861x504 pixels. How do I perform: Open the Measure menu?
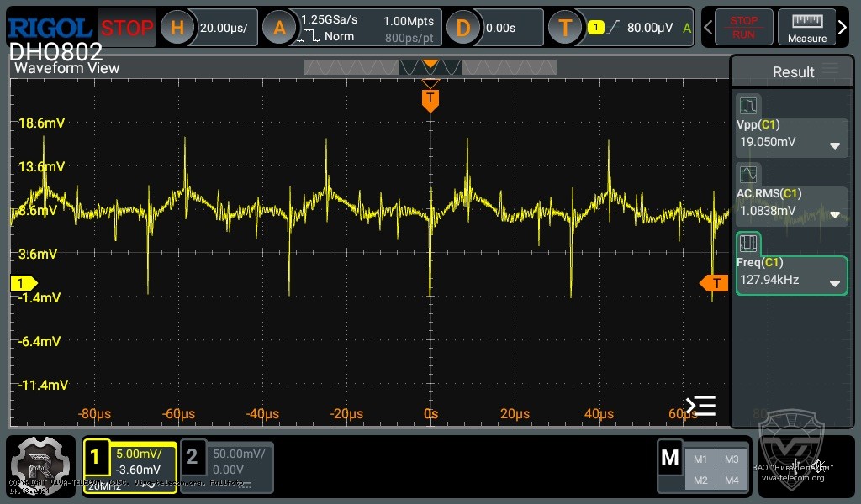pos(807,27)
